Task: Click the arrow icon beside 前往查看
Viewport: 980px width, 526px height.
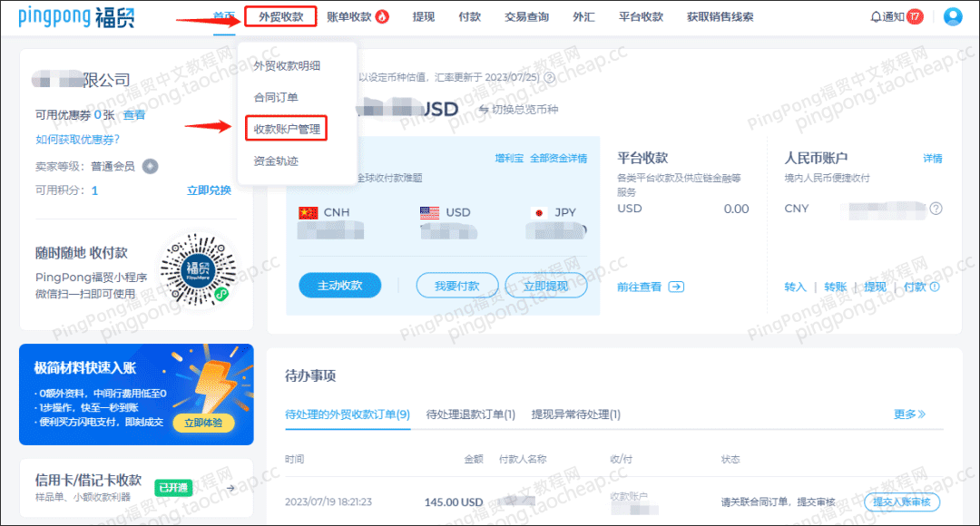Action: coord(676,287)
